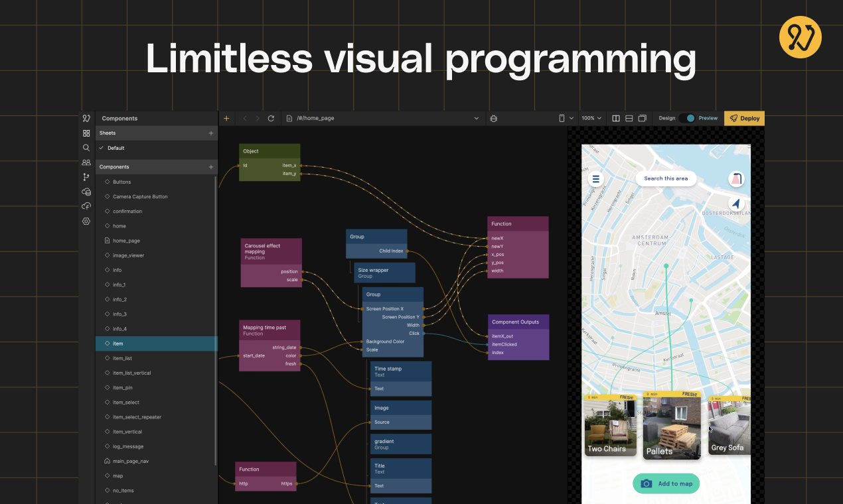Select the main_page_nav component

point(157,461)
